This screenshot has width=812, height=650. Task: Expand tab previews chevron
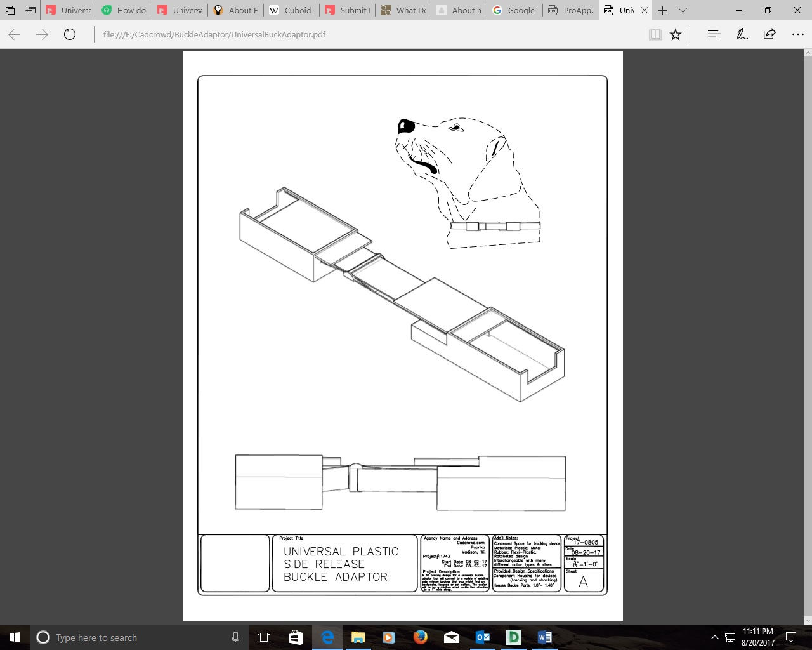pyautogui.click(x=683, y=10)
